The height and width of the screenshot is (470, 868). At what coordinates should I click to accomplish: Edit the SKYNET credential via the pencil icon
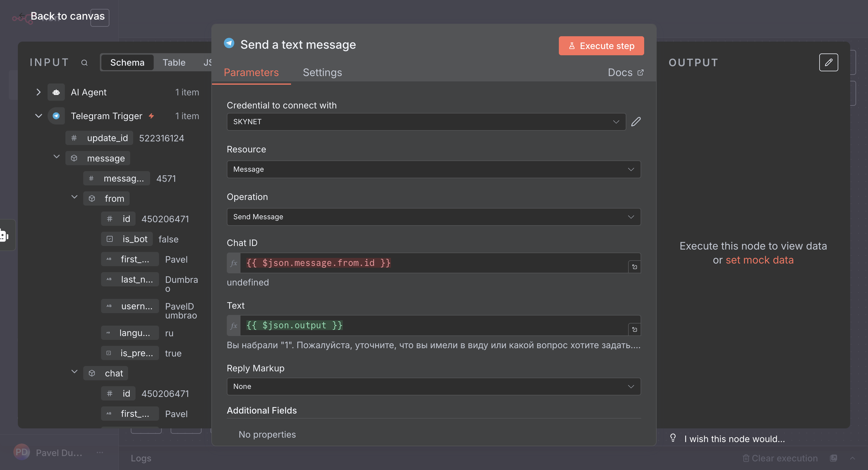(x=636, y=122)
